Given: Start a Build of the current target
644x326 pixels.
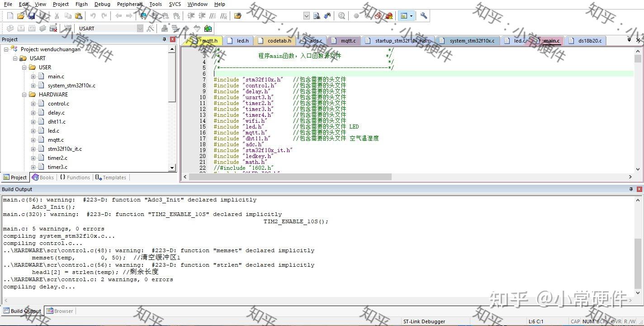Looking at the screenshot, I should [x=21, y=28].
